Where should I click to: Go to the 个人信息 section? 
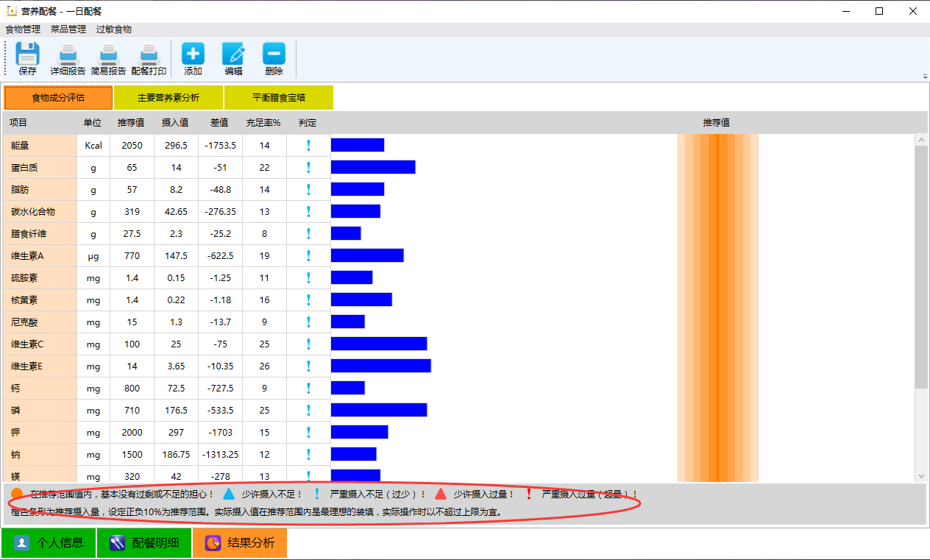click(x=49, y=543)
